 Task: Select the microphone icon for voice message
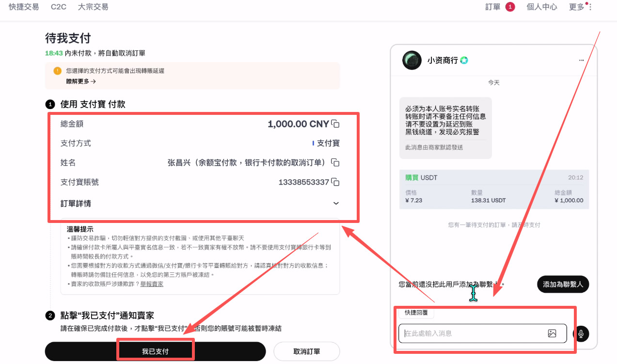(x=580, y=333)
